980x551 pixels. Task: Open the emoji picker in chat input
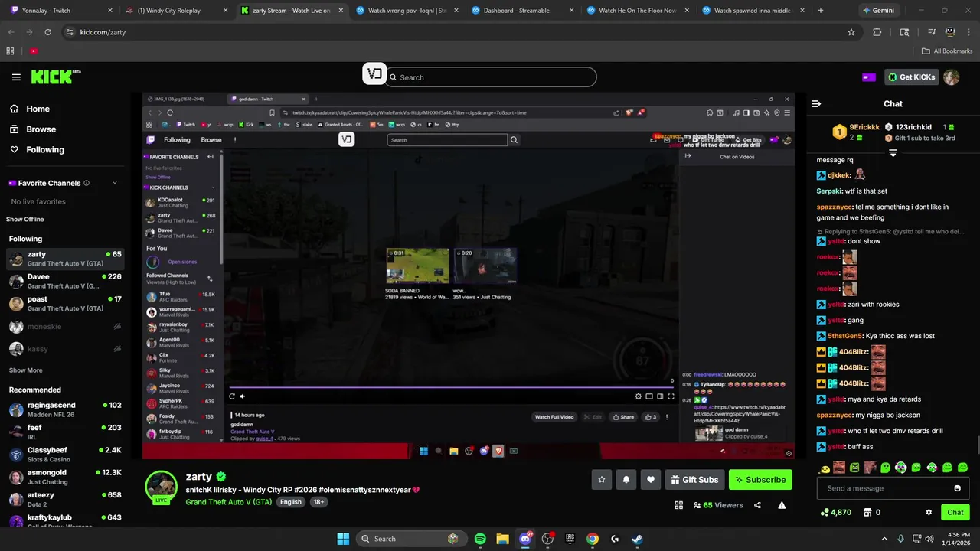coord(957,488)
